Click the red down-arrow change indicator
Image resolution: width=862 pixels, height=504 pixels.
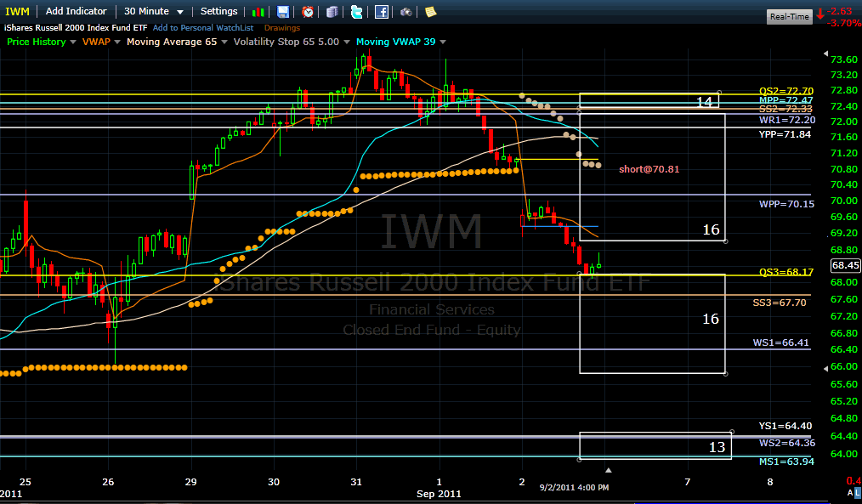(x=820, y=14)
